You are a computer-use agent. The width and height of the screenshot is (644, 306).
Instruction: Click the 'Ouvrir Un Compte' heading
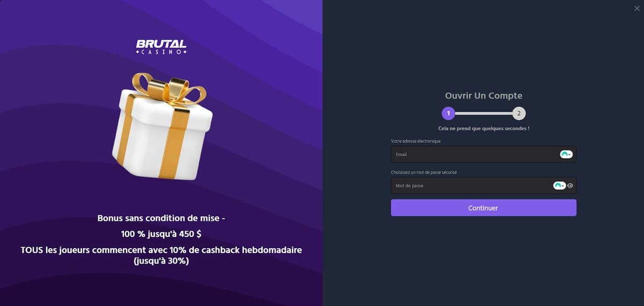tap(484, 96)
